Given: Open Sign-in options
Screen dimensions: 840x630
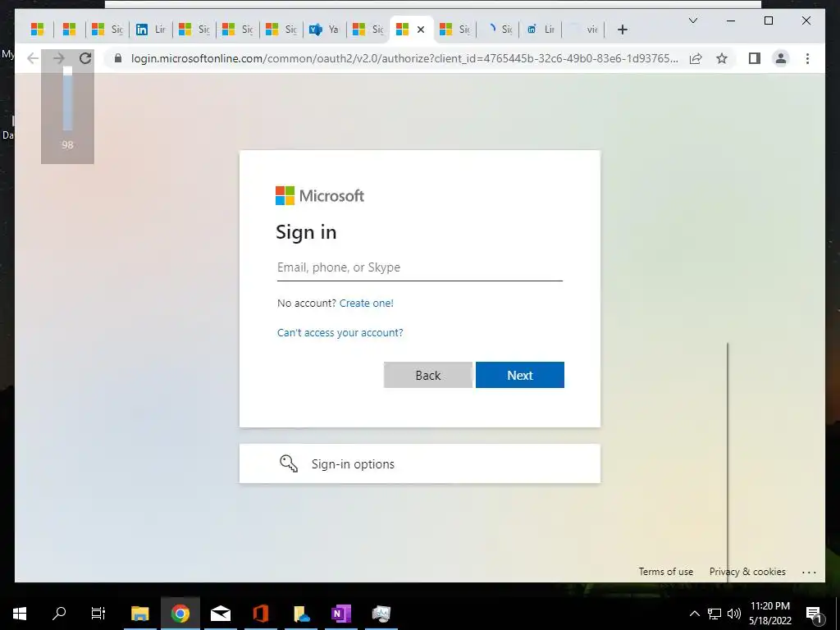Looking at the screenshot, I should 419,463.
